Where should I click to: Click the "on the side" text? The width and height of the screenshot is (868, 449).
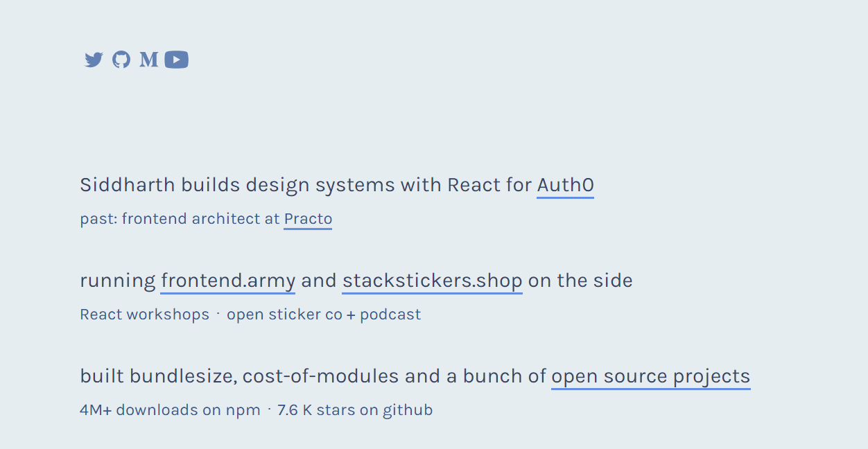click(580, 281)
